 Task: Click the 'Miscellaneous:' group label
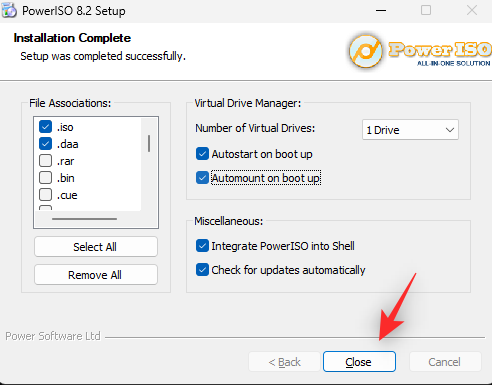(x=229, y=221)
